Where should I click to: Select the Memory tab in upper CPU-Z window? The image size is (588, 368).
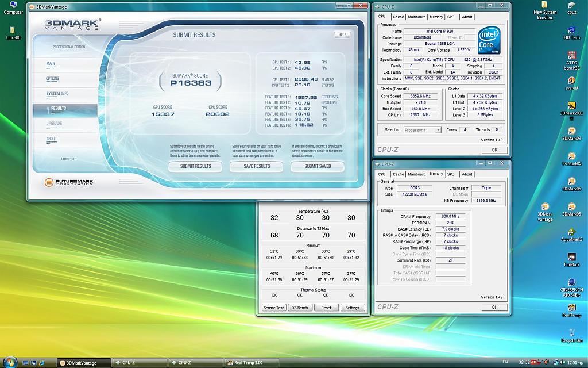pos(436,17)
